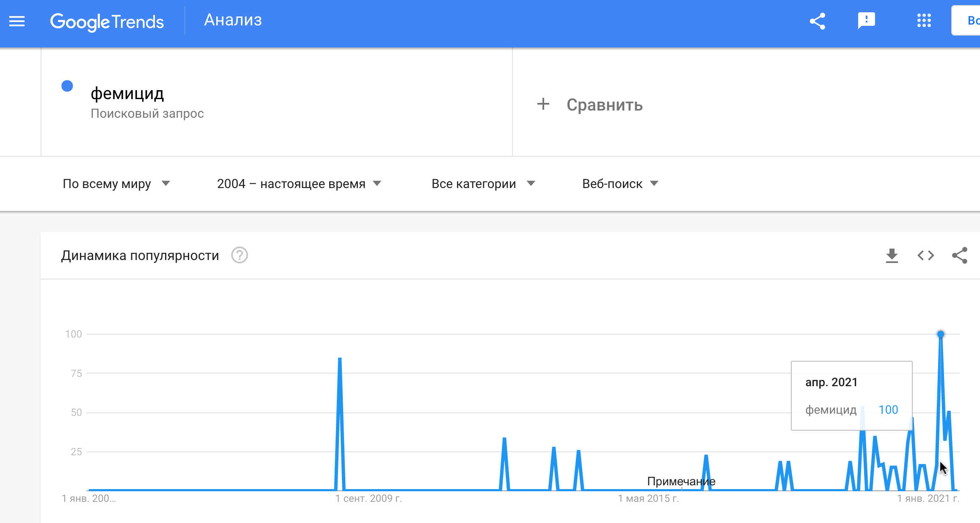Viewport: 980px width, 523px height.
Task: Open help for Динамика популярности
Action: click(x=239, y=255)
